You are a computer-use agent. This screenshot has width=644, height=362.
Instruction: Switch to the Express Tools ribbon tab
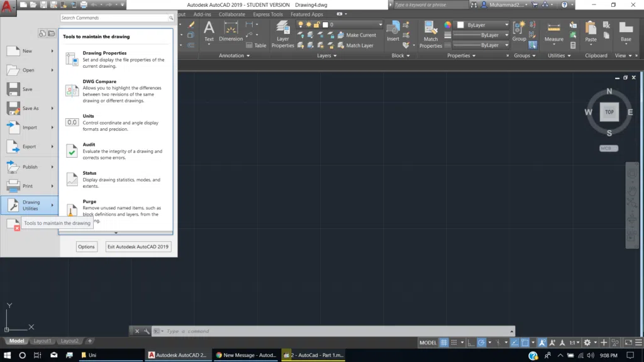click(268, 14)
